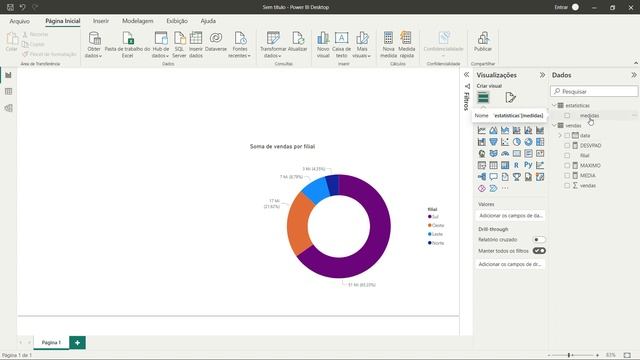Check the filial field checkbox
The image size is (640, 360).
click(567, 156)
